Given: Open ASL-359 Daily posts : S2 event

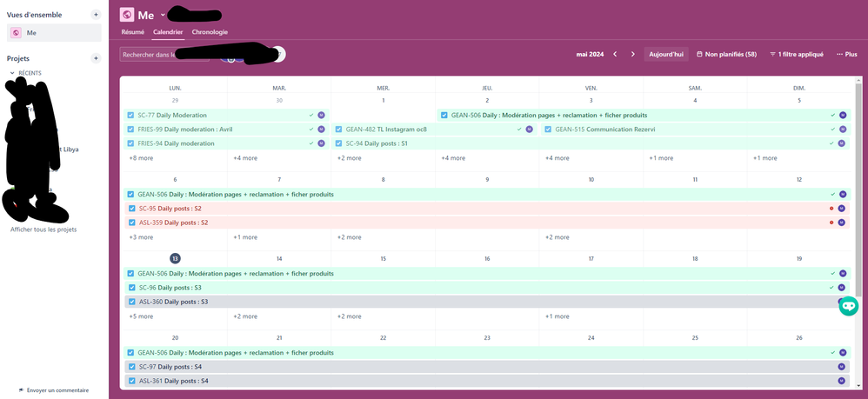Looking at the screenshot, I should pos(486,223).
